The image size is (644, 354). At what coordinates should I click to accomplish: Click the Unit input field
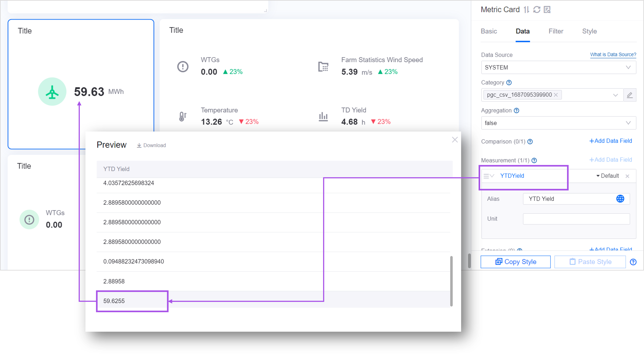(576, 219)
